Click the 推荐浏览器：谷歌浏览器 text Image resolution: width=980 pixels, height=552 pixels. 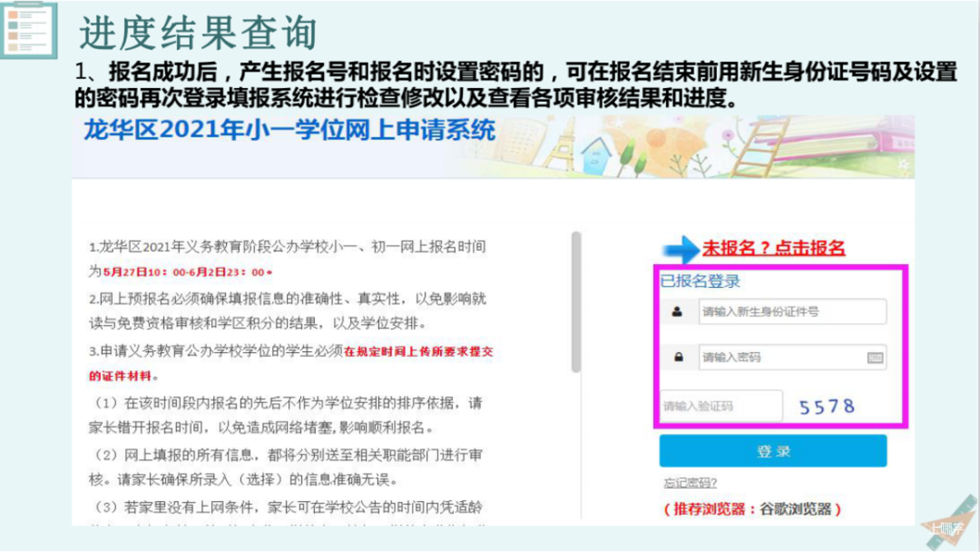752,509
